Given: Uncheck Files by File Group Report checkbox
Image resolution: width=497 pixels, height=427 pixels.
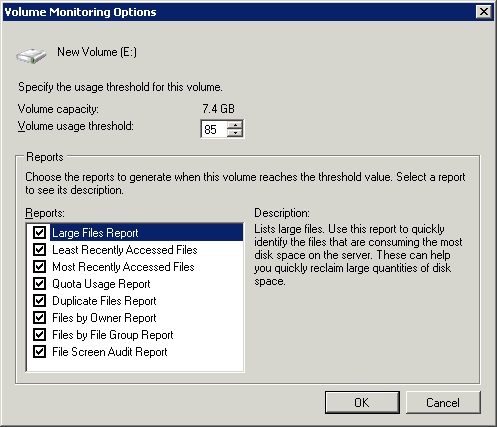Looking at the screenshot, I should [x=39, y=334].
